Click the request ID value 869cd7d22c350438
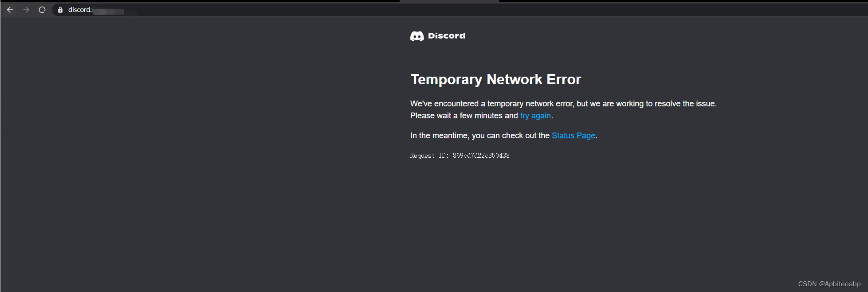Screen dimensions: 868x292 click(481, 156)
